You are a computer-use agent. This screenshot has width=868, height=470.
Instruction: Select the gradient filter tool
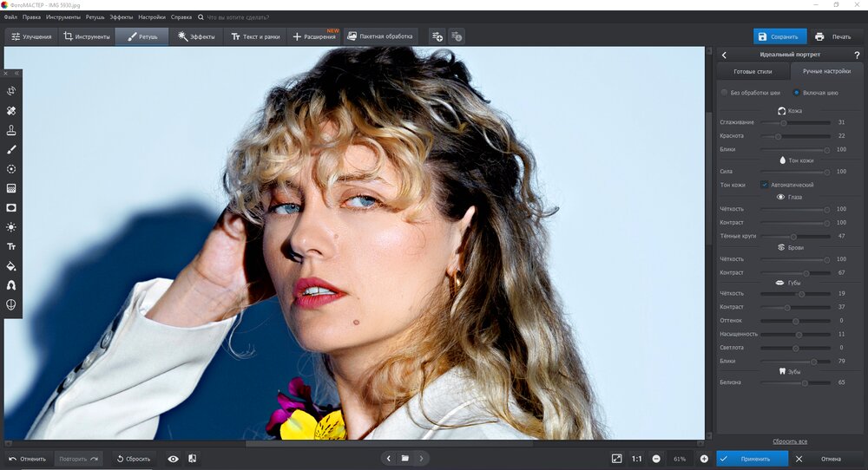click(11, 188)
